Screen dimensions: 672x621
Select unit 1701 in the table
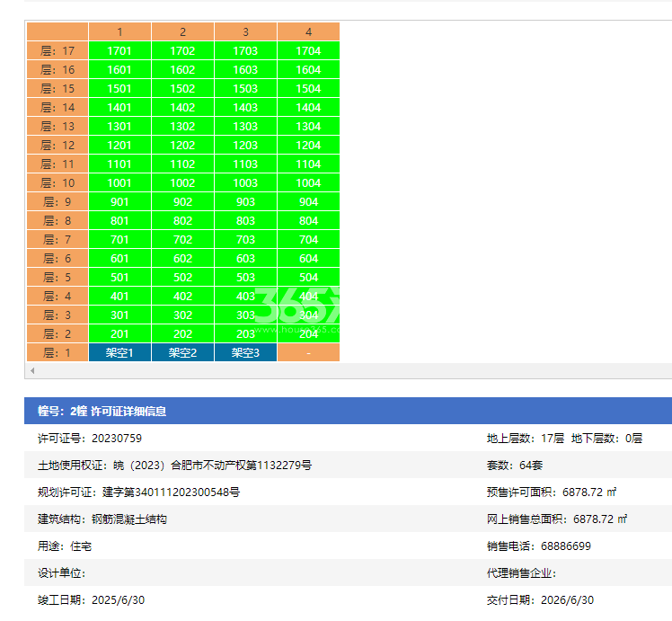tap(119, 50)
